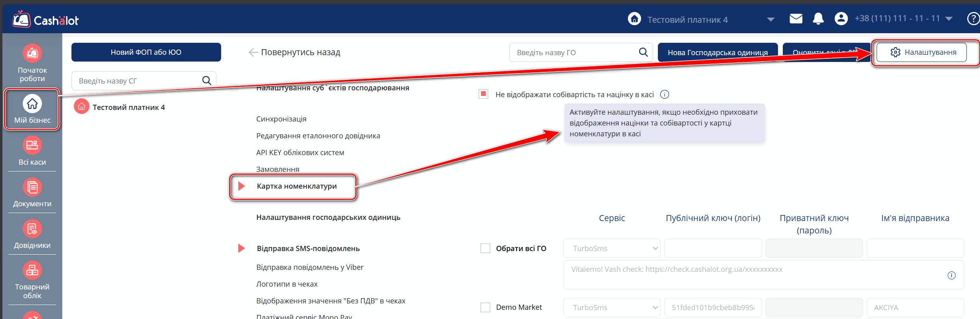The image size is (980, 319).
Task: Select Відправка повідомлень у Viber item
Action: [309, 267]
